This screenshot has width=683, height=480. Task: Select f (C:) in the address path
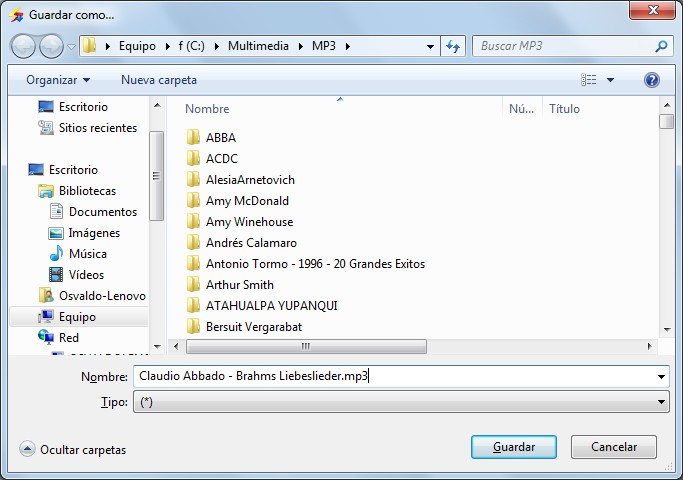pyautogui.click(x=191, y=46)
